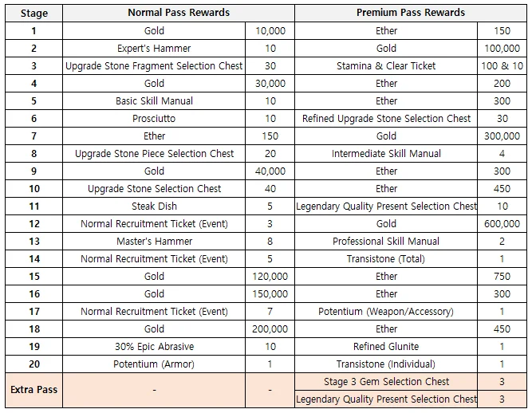The height and width of the screenshot is (413, 532).
Task: Select the Premium Pass Rewards header
Action: (411, 13)
